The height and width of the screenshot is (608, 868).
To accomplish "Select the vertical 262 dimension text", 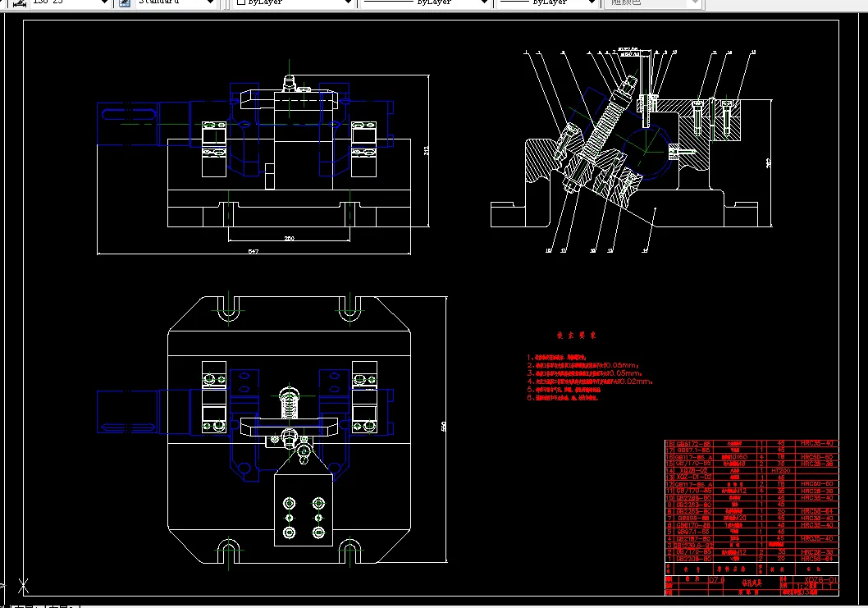I will click(x=768, y=162).
